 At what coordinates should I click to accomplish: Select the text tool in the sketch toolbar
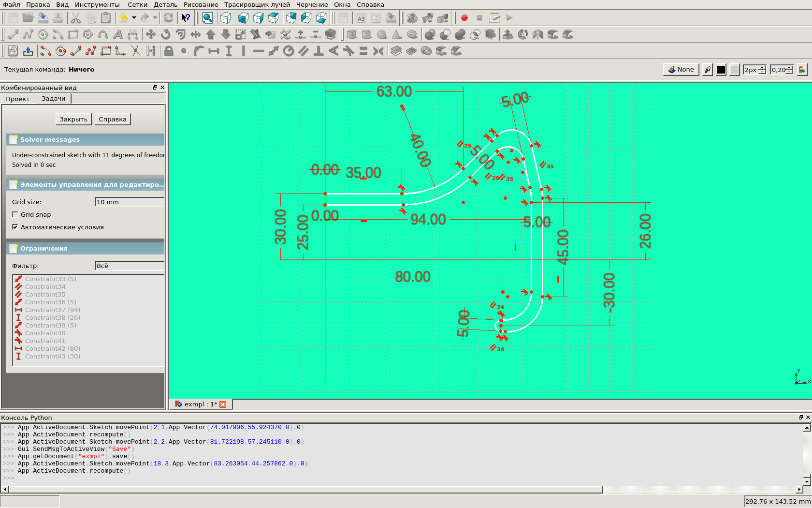118,34
